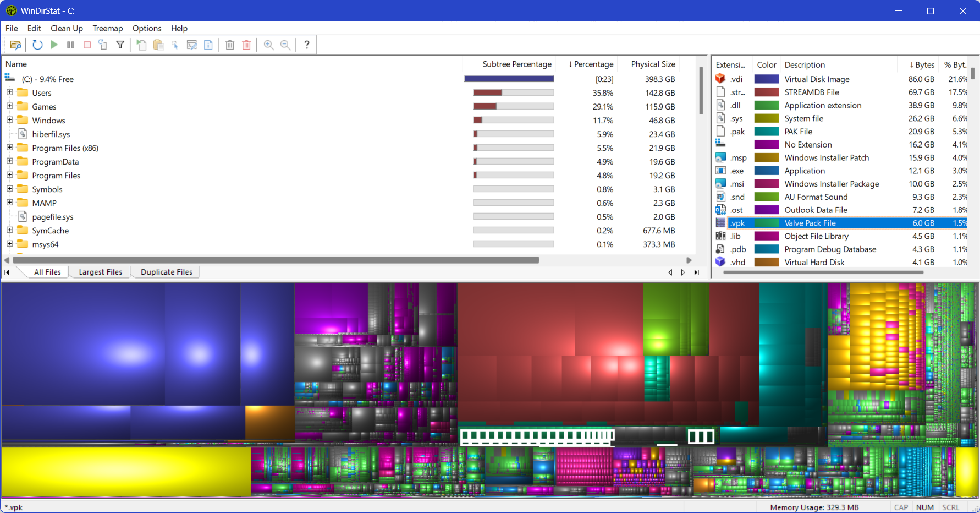Click the Explorer Here cursor icon

pos(175,45)
